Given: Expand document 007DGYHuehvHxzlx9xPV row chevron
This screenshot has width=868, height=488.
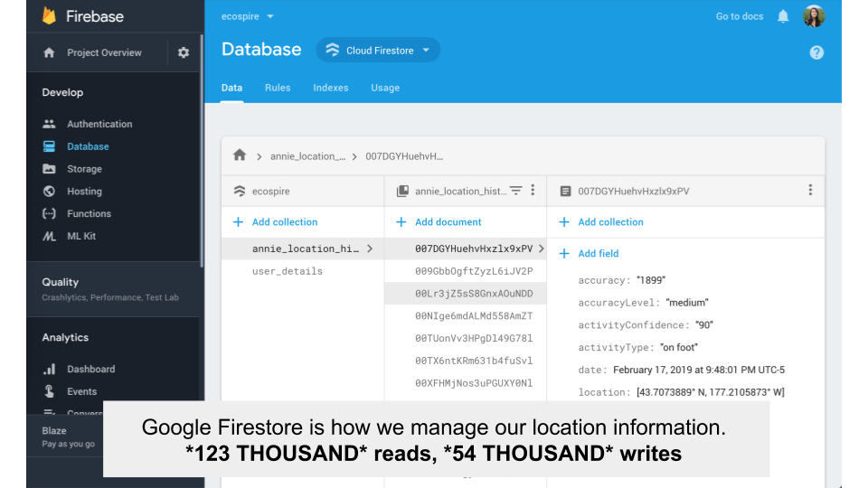Looking at the screenshot, I should coord(541,249).
